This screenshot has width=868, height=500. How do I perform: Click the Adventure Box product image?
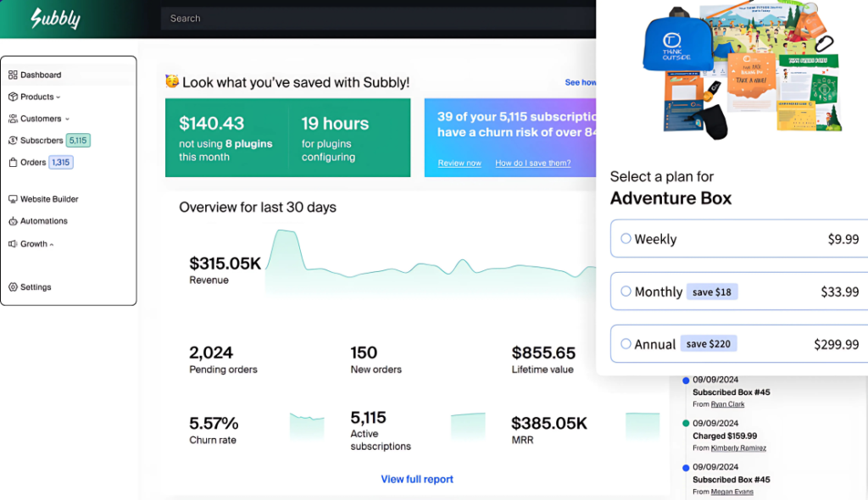[743, 71]
